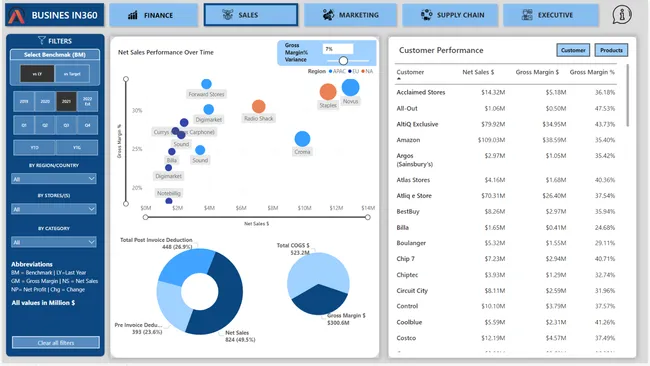Select the vs LY benchmark option
This screenshot has height=366, width=650.
[x=37, y=74]
